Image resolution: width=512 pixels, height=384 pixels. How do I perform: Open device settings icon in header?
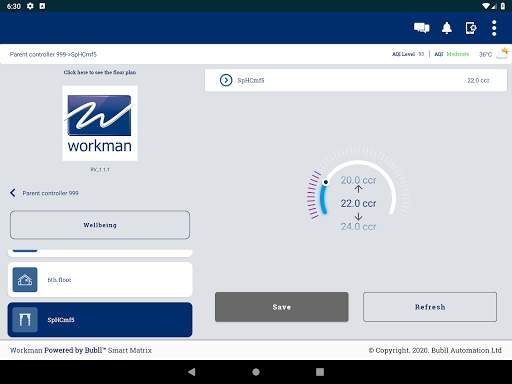471,28
